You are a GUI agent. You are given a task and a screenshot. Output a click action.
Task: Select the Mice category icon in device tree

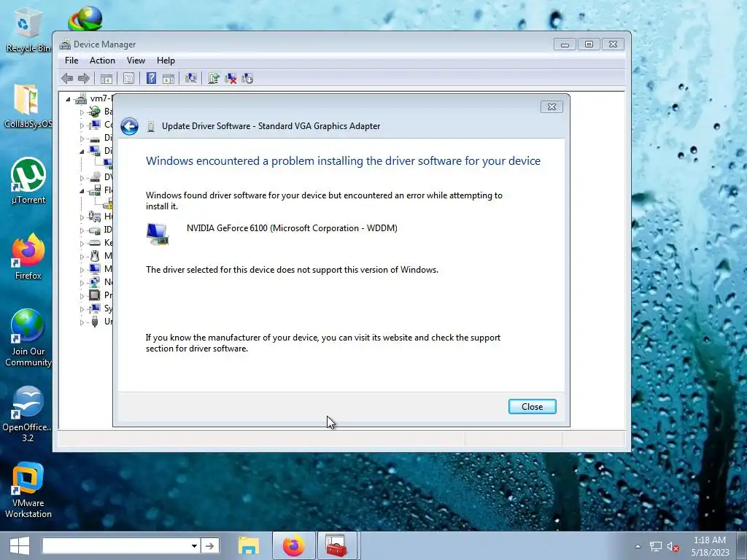pyautogui.click(x=95, y=256)
